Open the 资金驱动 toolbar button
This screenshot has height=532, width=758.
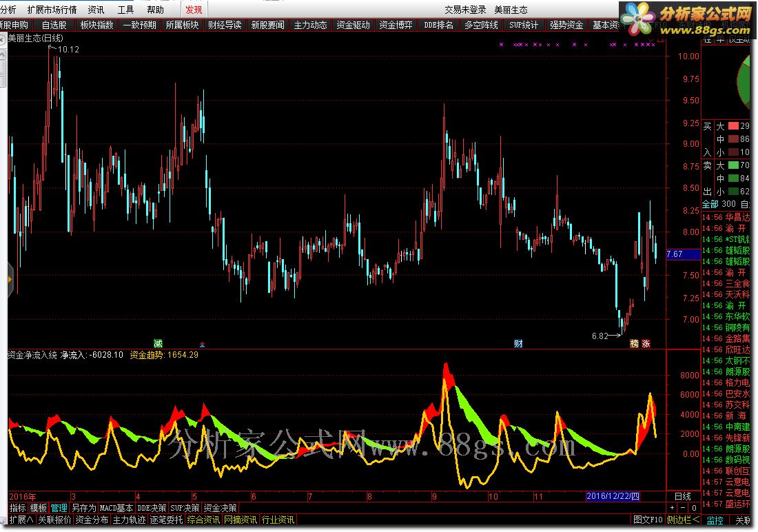click(x=353, y=25)
